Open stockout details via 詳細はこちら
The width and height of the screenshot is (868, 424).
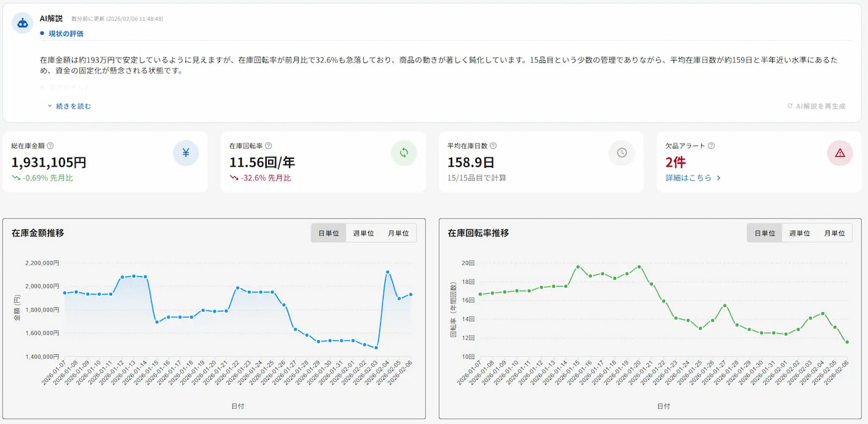click(x=693, y=178)
